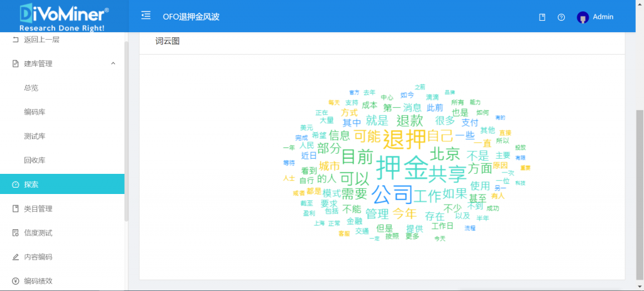The width and height of the screenshot is (644, 291).
Task: Click the word 公司 in cloud
Action: [x=392, y=193]
